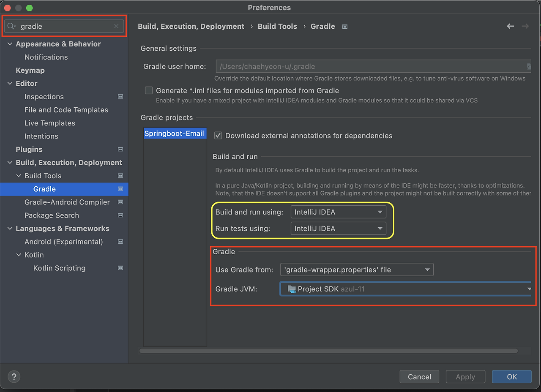
Task: Click the magnifier icon in the search box
Action: [x=11, y=26]
